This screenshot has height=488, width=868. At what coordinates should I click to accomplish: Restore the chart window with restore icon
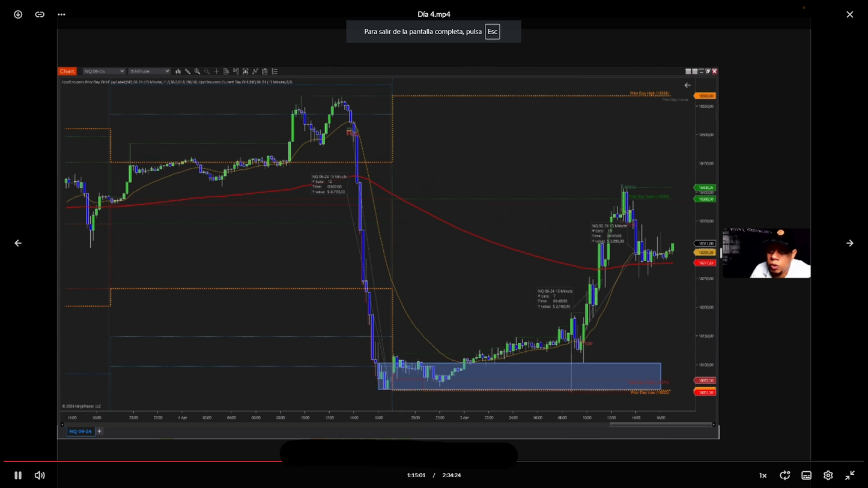pos(708,71)
